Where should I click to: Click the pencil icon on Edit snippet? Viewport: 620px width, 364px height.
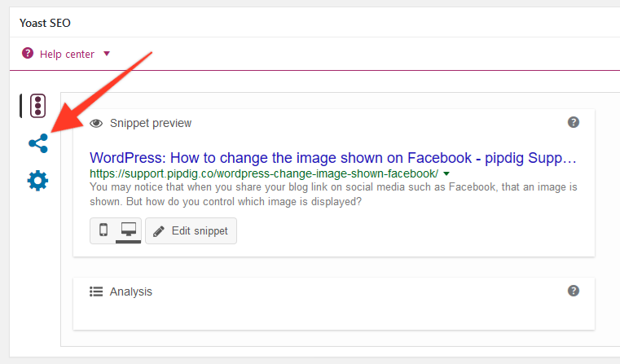coord(159,231)
